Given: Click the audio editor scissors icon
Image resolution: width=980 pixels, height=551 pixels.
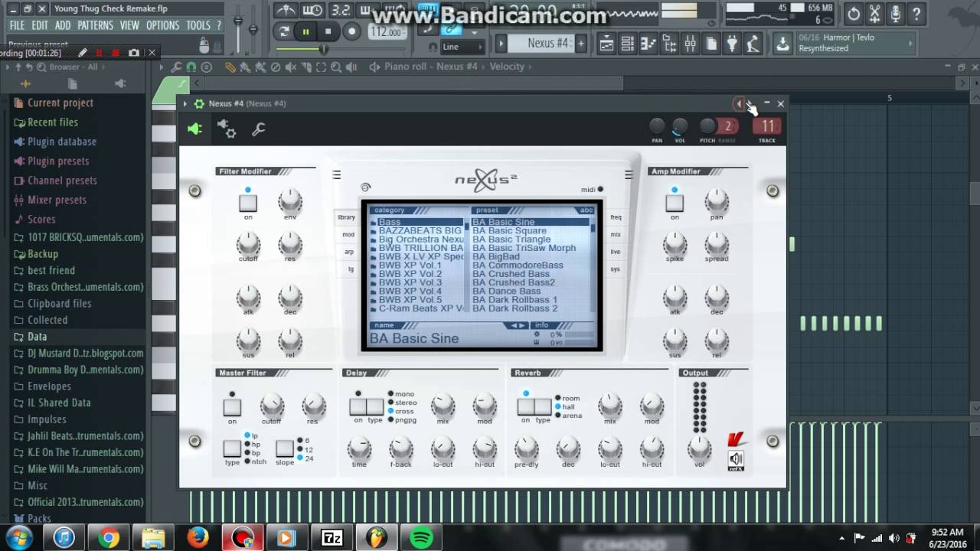Looking at the screenshot, I should point(875,14).
